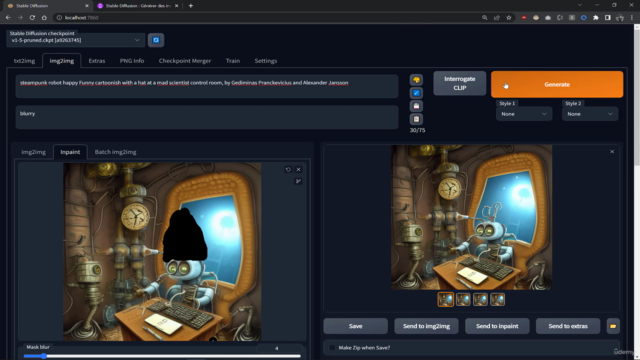640x360 pixels.
Task: Adjust the Mask blur slider
Action: (162, 356)
